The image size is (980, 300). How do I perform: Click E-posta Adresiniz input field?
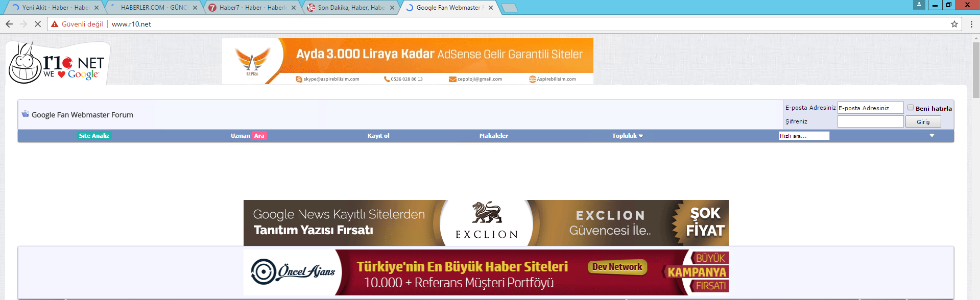coord(870,108)
